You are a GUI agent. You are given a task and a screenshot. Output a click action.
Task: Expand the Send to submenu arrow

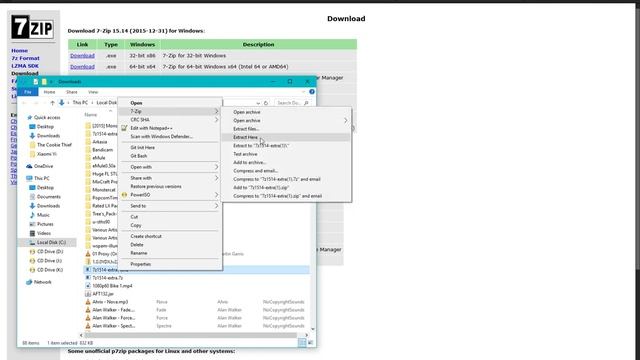(x=216, y=206)
